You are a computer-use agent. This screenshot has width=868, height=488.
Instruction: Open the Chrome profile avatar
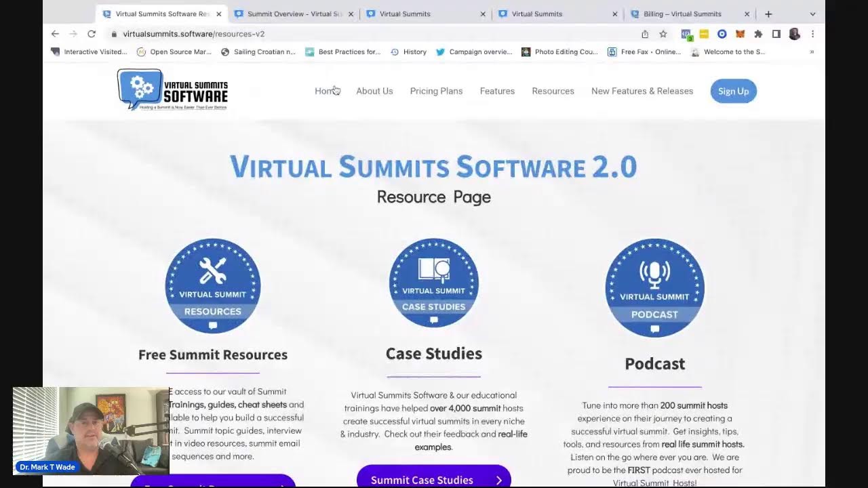click(795, 34)
